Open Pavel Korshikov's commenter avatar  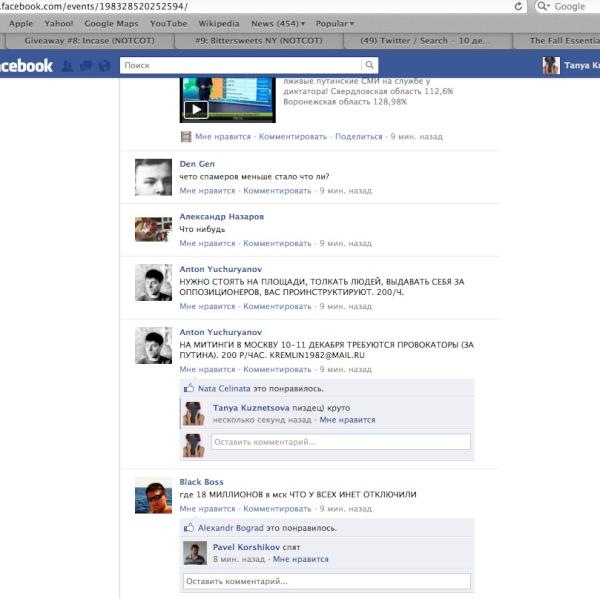195,553
